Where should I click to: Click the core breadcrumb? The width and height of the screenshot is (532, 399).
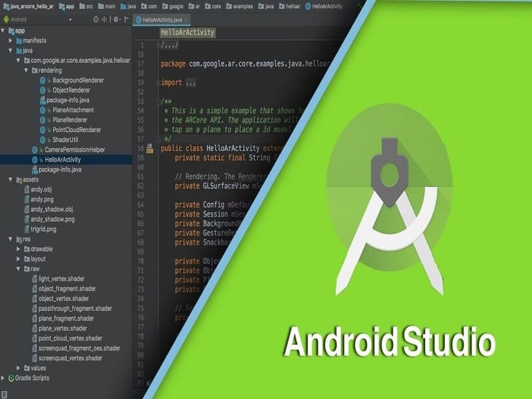[213, 6]
